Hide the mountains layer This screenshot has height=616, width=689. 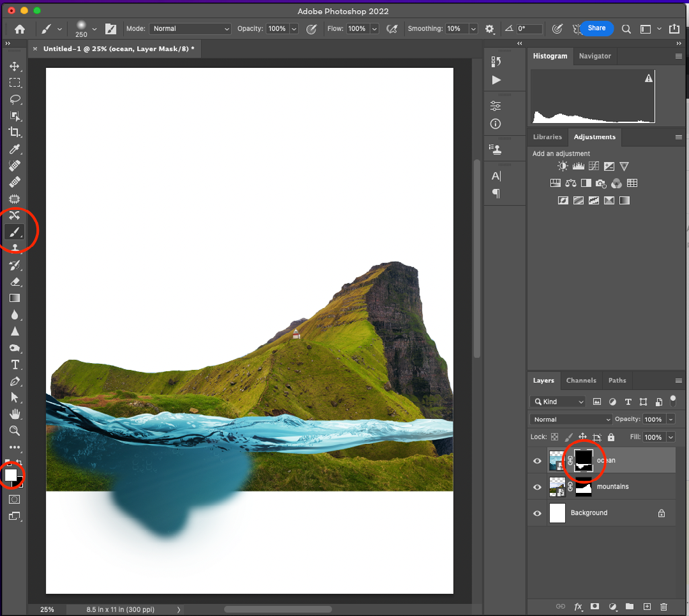click(537, 487)
